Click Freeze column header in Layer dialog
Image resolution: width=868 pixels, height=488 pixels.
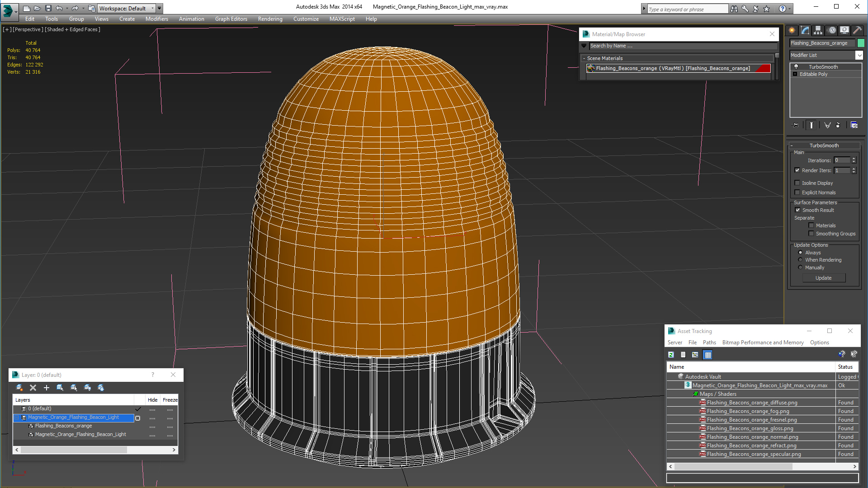pos(170,400)
